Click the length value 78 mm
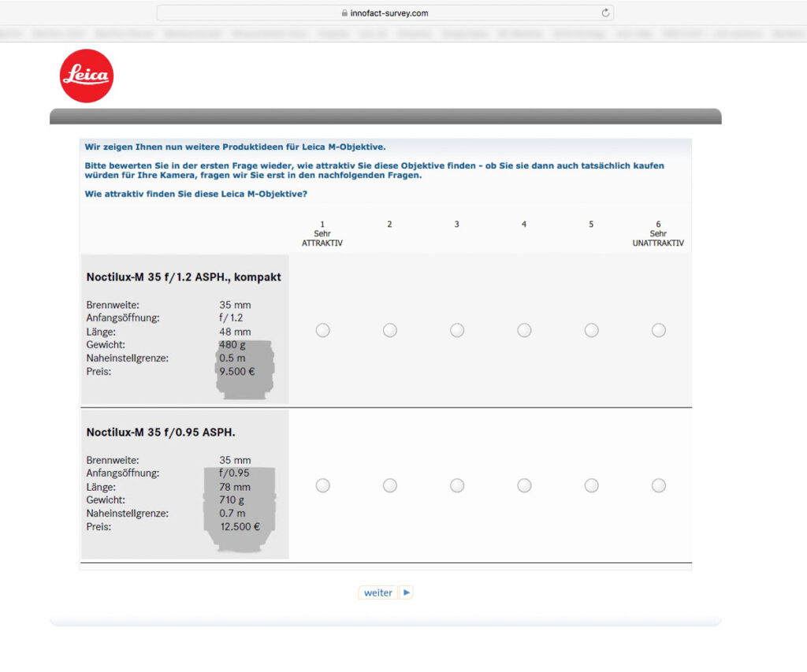Screen dimensions: 807x672 [x=235, y=487]
